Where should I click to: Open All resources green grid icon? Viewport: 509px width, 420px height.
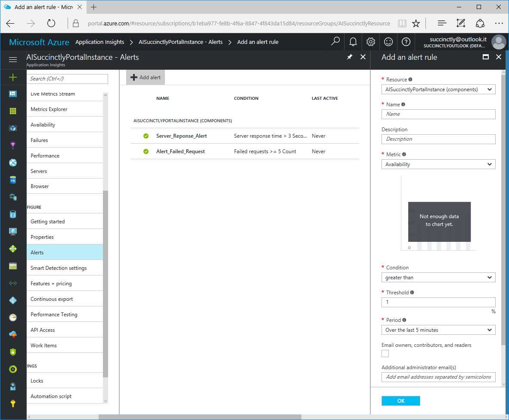(13, 111)
